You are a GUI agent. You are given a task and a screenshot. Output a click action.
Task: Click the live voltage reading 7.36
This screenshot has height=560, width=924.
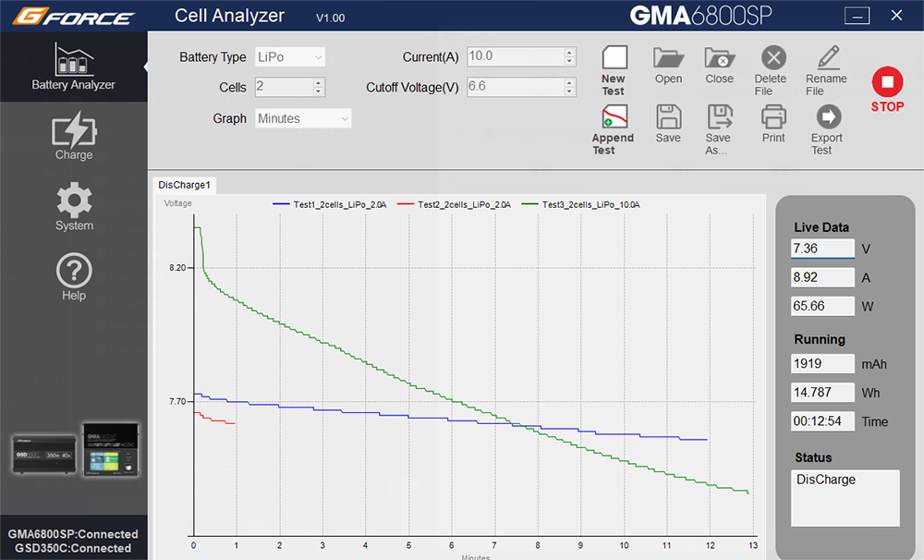tap(822, 249)
